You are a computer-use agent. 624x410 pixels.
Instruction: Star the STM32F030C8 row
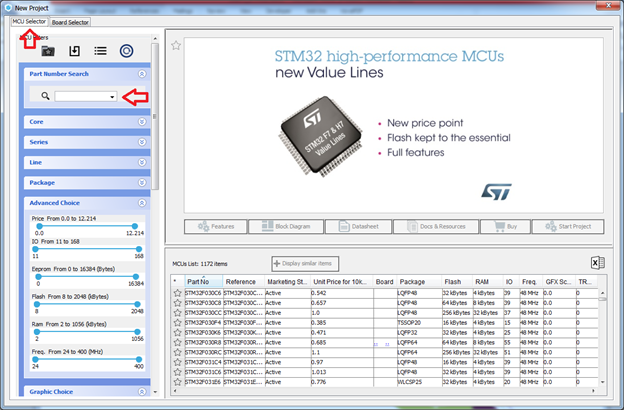pos(177,303)
